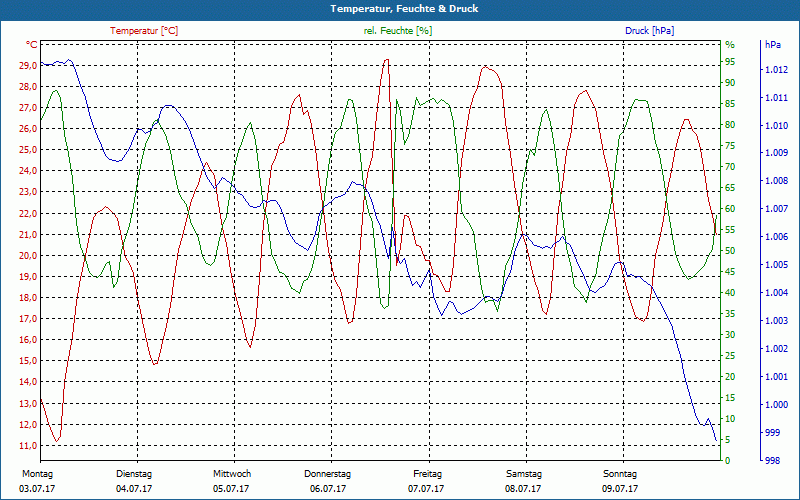Click the '%' unit label on the humidity axis
Screen dimensions: 800x500
(x=730, y=45)
